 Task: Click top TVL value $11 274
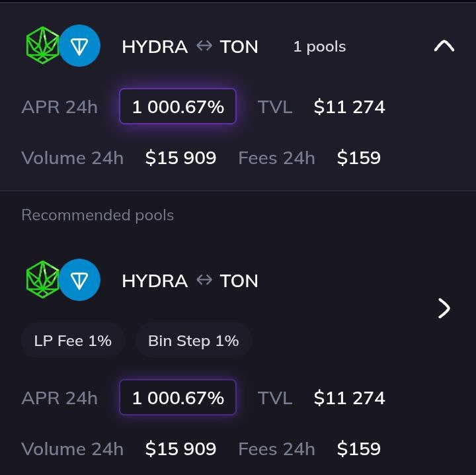coord(350,107)
